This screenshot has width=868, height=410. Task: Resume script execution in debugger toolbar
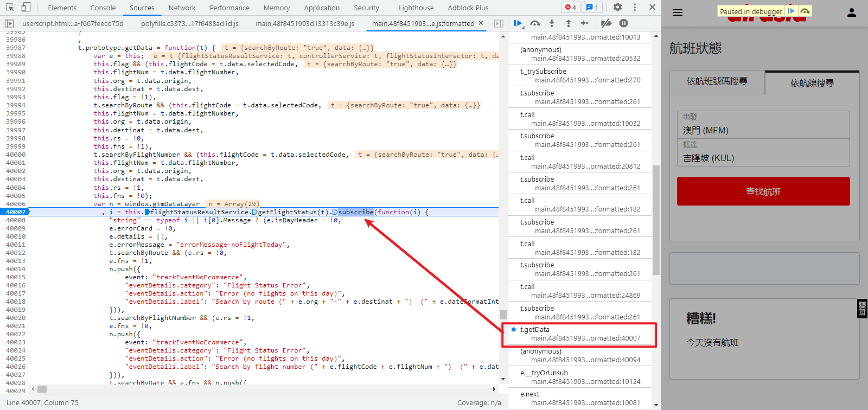coord(518,23)
